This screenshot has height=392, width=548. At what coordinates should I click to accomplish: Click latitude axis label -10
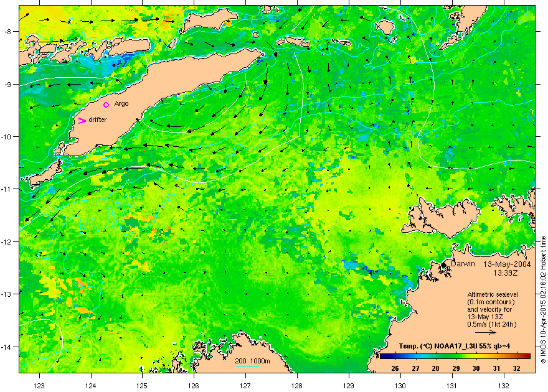(x=6, y=136)
